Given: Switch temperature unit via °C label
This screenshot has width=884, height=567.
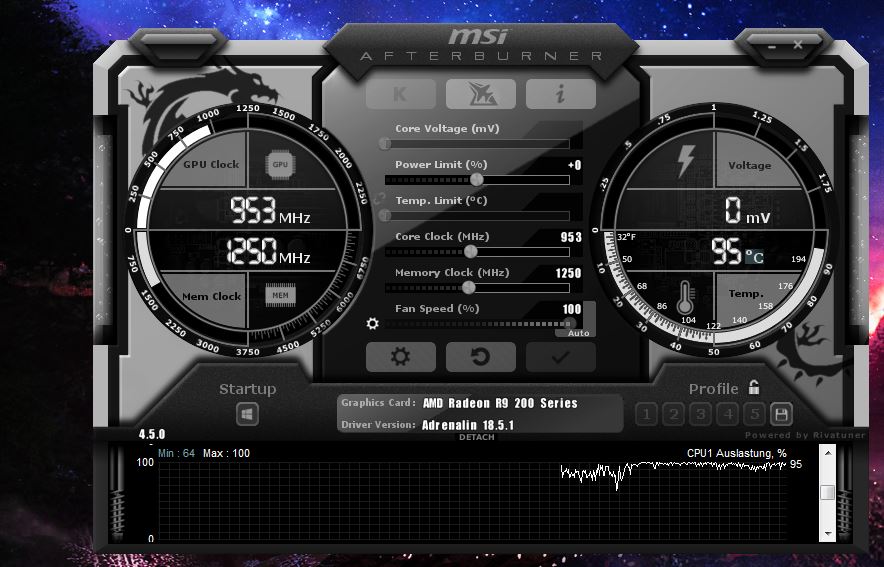Looking at the screenshot, I should coord(754,257).
